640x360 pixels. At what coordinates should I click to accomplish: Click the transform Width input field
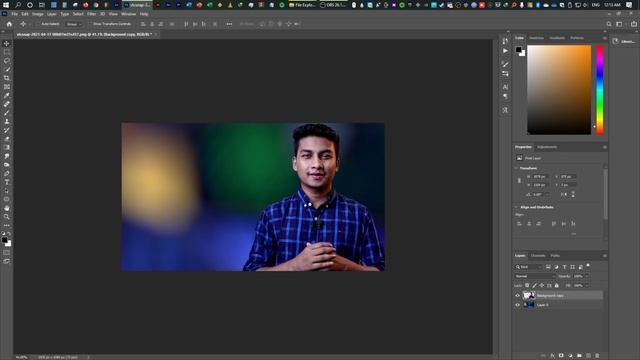pos(540,177)
